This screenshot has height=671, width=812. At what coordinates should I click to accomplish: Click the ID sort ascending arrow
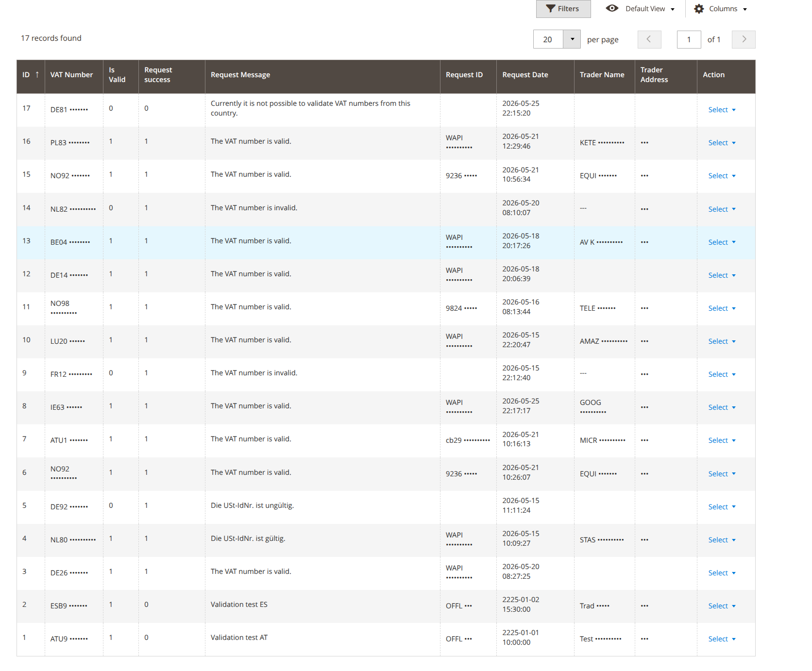point(37,74)
